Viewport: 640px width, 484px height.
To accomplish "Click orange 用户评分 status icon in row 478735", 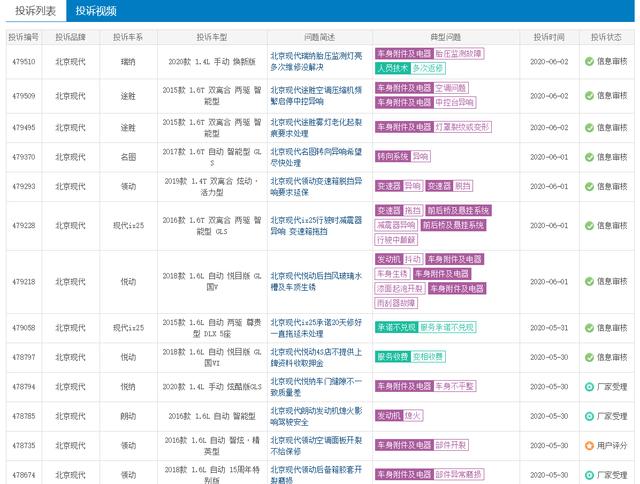I will (x=589, y=446).
